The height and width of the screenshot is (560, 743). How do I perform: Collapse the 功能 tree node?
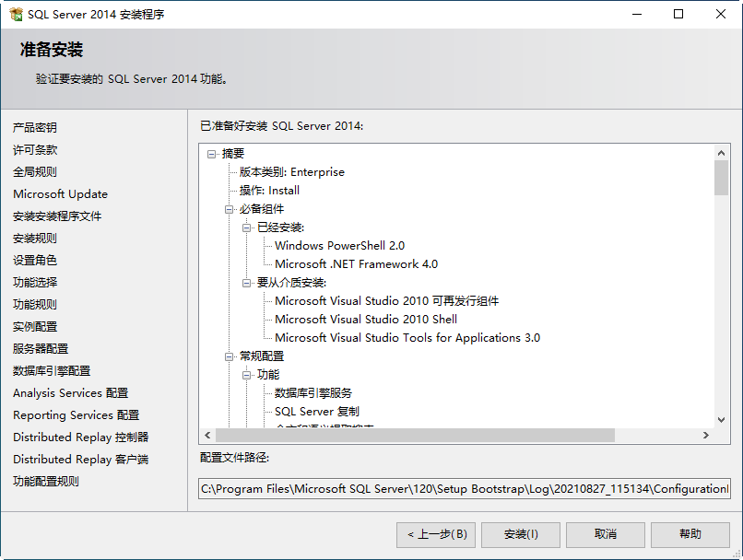(x=246, y=375)
